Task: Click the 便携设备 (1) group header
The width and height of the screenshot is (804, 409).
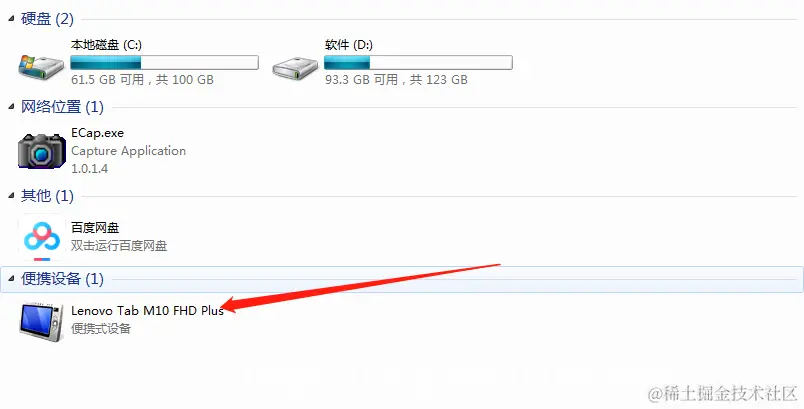Action: click(62, 279)
